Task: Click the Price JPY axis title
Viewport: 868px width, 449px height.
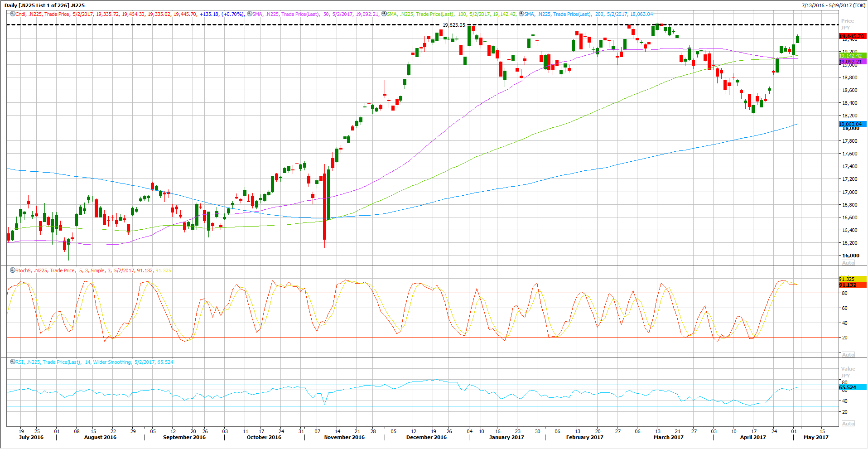Action: click(x=848, y=24)
